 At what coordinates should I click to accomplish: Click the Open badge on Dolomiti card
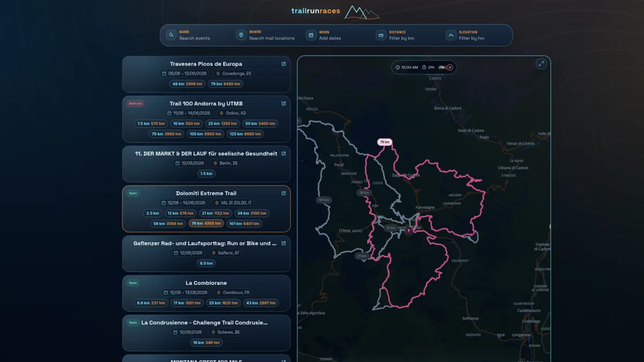(x=133, y=193)
